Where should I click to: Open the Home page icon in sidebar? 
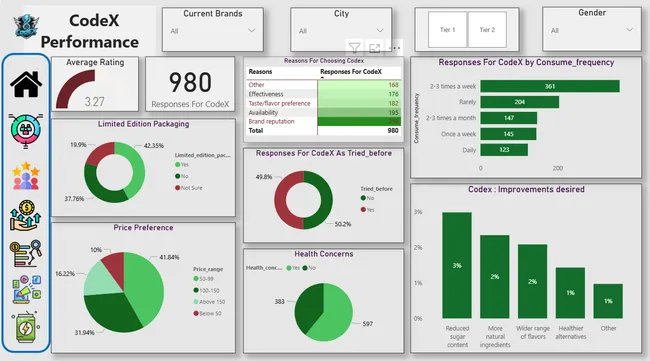tap(26, 84)
